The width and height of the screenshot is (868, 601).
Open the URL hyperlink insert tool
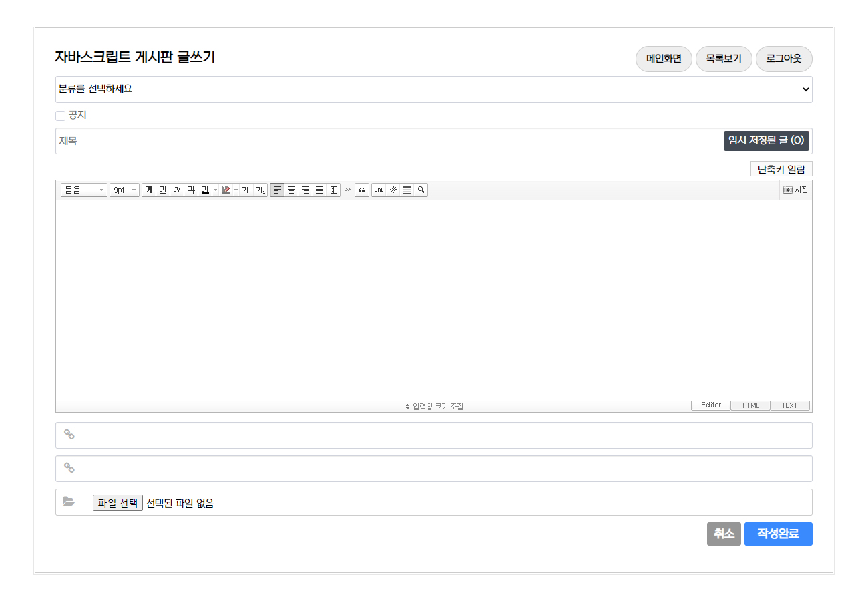point(379,190)
